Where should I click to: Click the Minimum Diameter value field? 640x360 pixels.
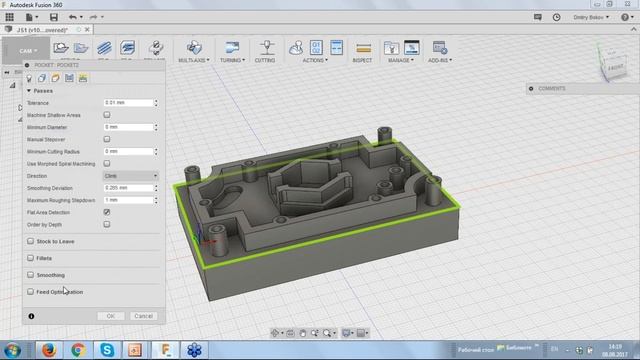(x=128, y=127)
